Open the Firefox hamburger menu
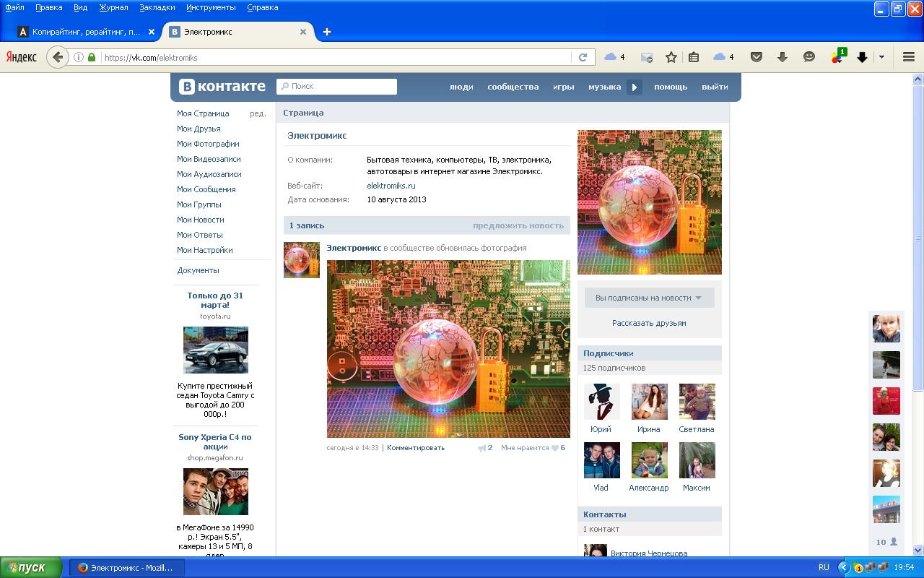 click(x=909, y=57)
